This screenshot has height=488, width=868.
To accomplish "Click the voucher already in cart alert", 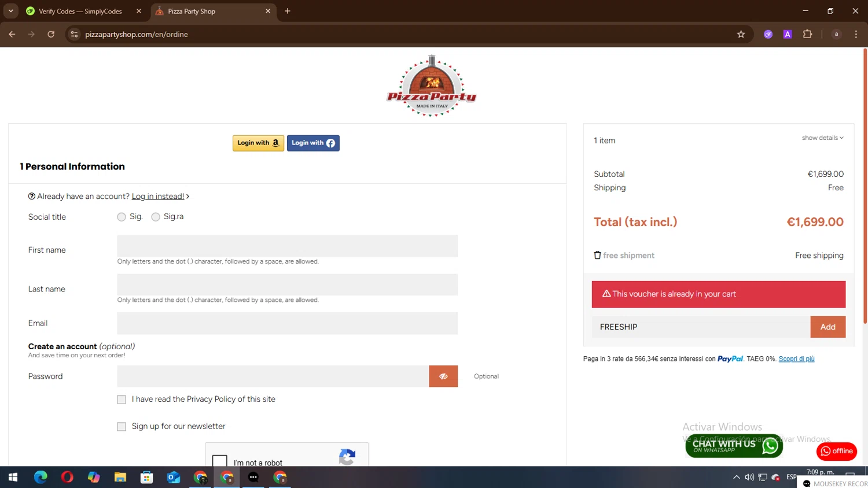I will (719, 294).
